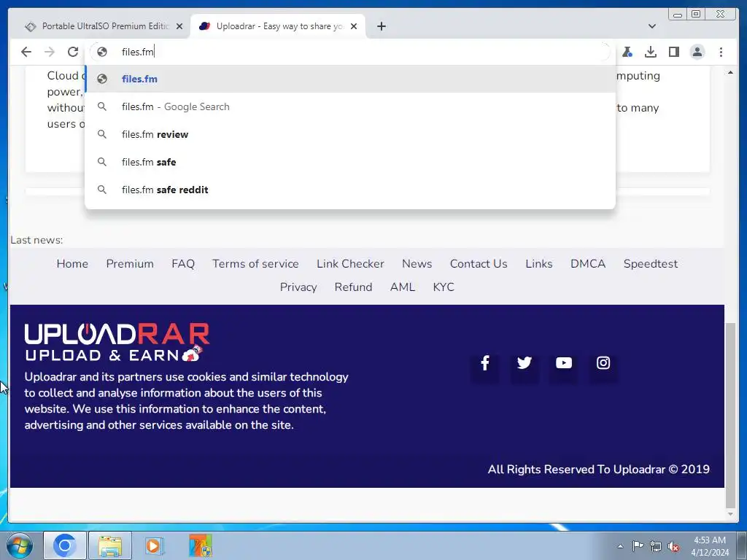Click the scrollbar up arrow
Viewport: 747px width, 560px height.
(730, 72)
